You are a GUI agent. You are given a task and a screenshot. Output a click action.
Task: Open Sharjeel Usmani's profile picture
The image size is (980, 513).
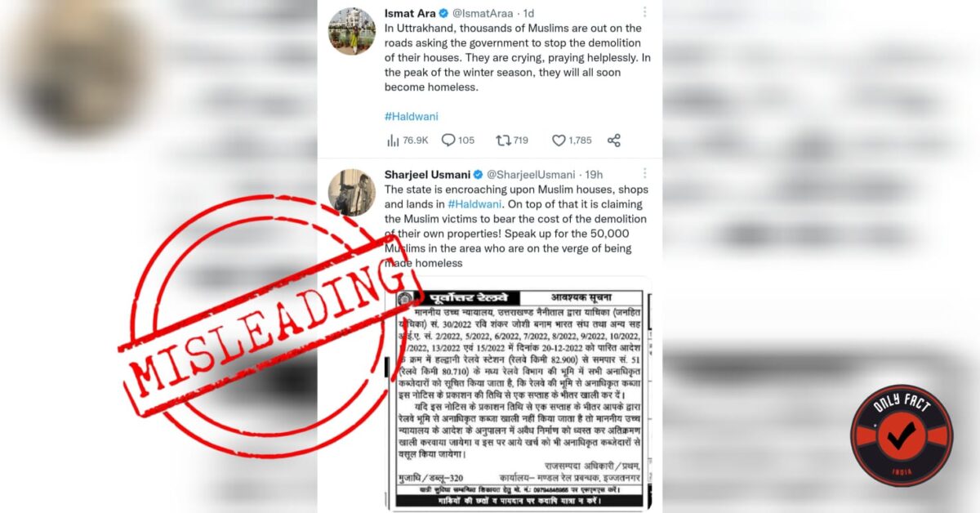[x=352, y=193]
